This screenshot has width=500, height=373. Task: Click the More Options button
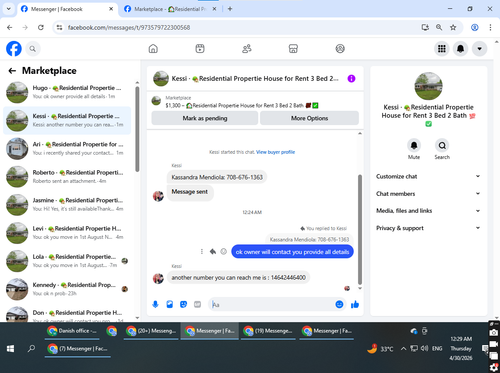(x=309, y=118)
